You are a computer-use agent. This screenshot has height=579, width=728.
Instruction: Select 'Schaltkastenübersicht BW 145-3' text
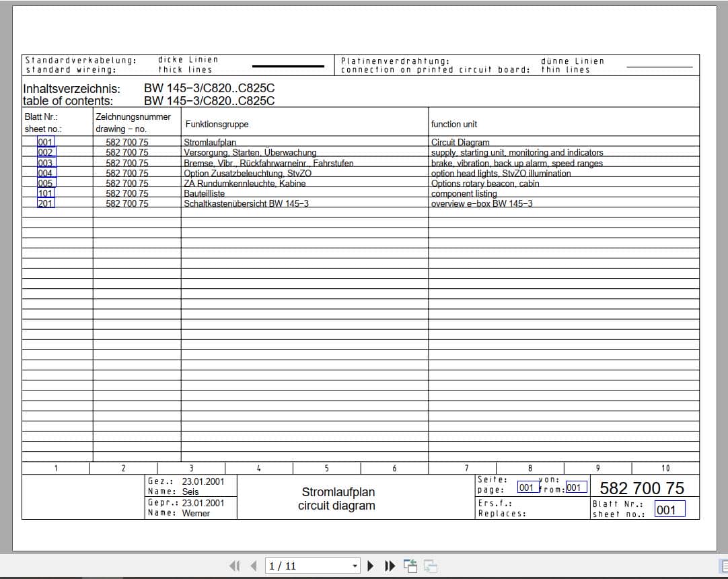pos(246,203)
